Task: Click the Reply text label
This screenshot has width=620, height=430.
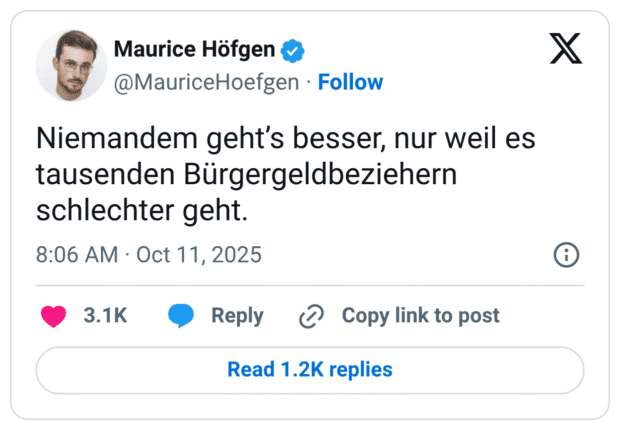Action: 237,316
